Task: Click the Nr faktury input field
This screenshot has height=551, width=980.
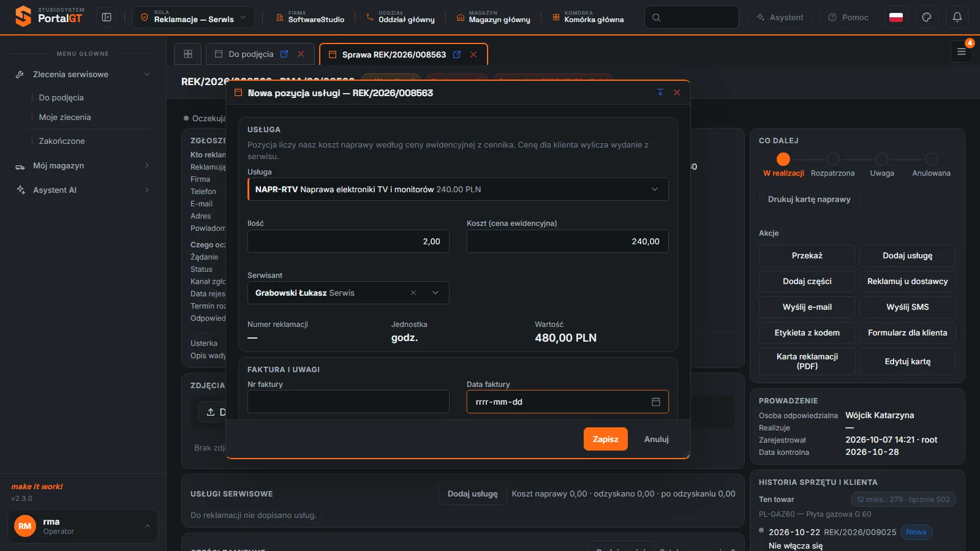Action: (349, 402)
